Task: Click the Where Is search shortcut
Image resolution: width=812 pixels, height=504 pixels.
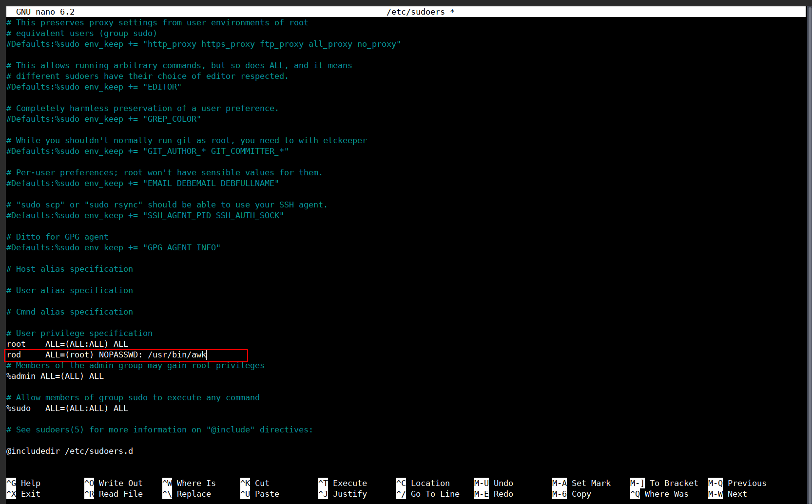Action: pos(195,483)
